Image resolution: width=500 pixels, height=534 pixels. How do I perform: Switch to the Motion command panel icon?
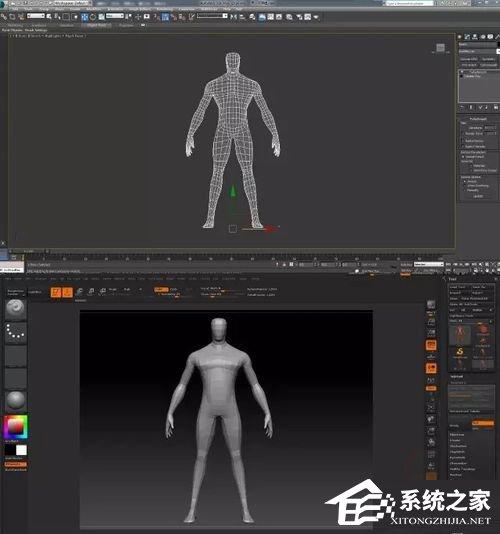483,36
